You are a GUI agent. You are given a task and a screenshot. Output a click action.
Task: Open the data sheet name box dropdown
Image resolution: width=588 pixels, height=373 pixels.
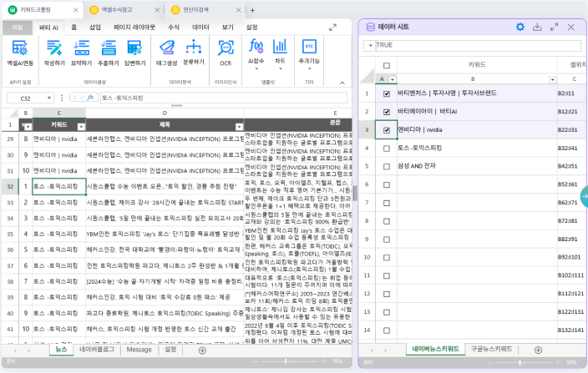click(371, 45)
